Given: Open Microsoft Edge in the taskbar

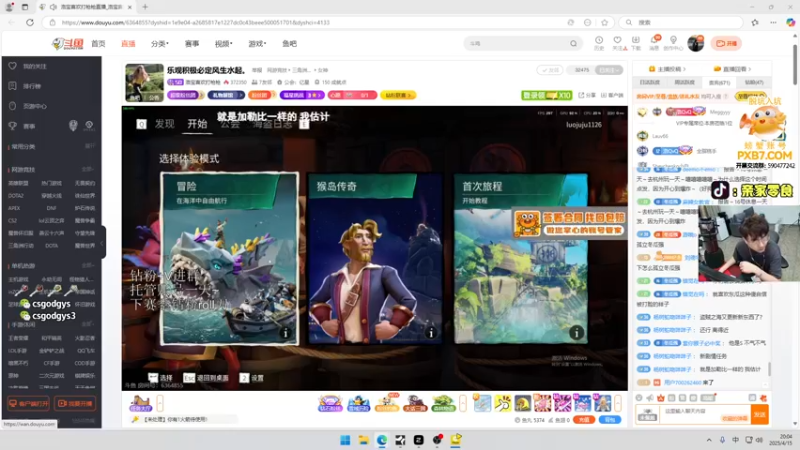Looking at the screenshot, I should 382,440.
